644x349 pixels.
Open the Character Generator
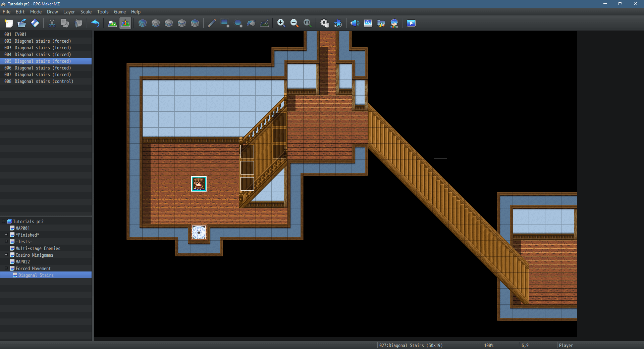point(394,23)
